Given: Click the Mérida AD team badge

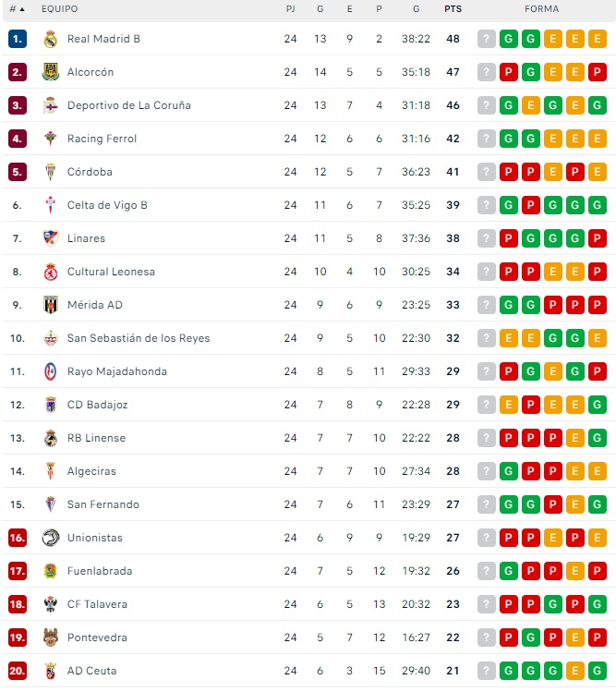Looking at the screenshot, I should tap(50, 305).
